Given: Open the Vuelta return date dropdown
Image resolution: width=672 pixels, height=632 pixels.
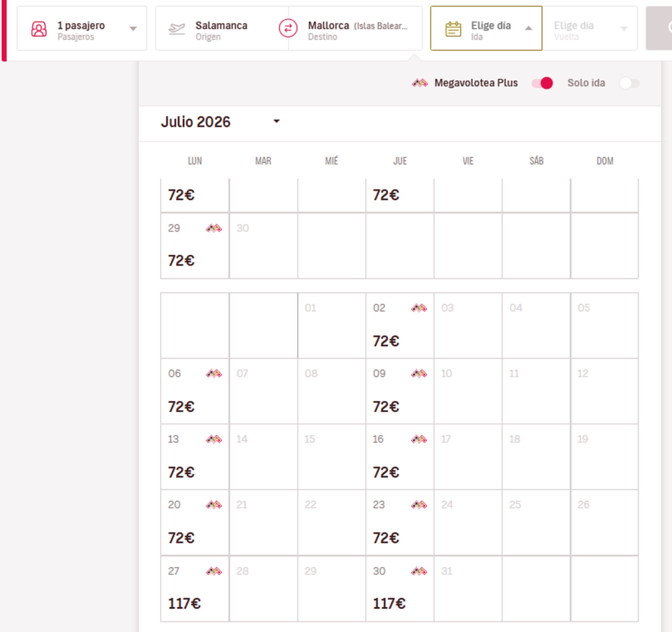Looking at the screenshot, I should click(x=624, y=29).
